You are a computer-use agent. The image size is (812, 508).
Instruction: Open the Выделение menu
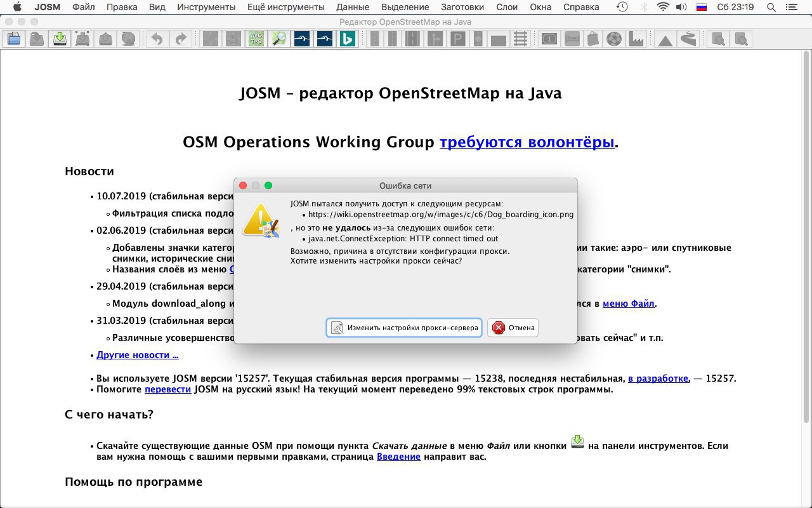pos(405,7)
